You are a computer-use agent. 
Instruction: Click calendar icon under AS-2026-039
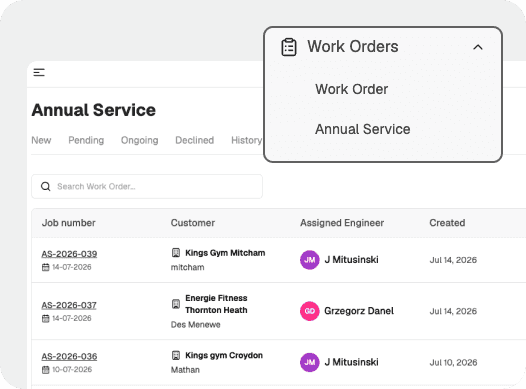point(45,267)
